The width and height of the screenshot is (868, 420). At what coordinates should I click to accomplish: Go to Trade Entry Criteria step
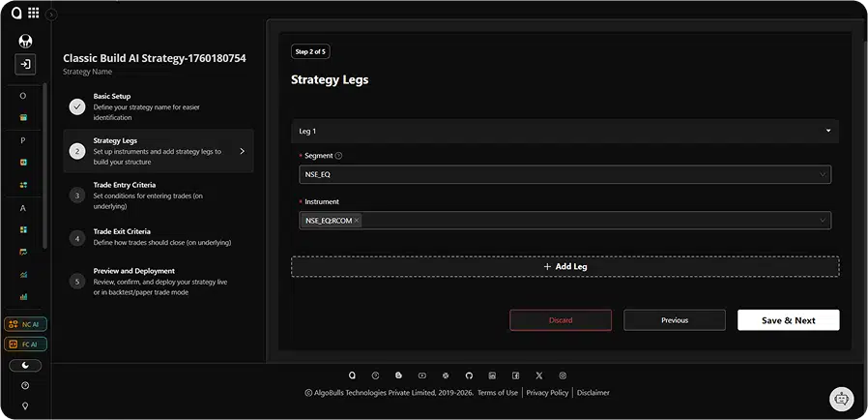tap(124, 185)
